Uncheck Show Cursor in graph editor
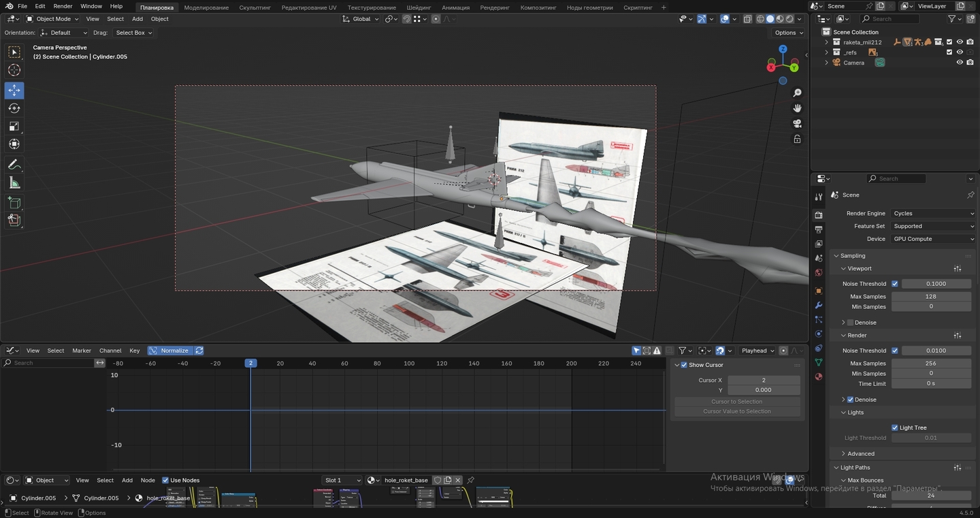The image size is (980, 518). pyautogui.click(x=684, y=365)
